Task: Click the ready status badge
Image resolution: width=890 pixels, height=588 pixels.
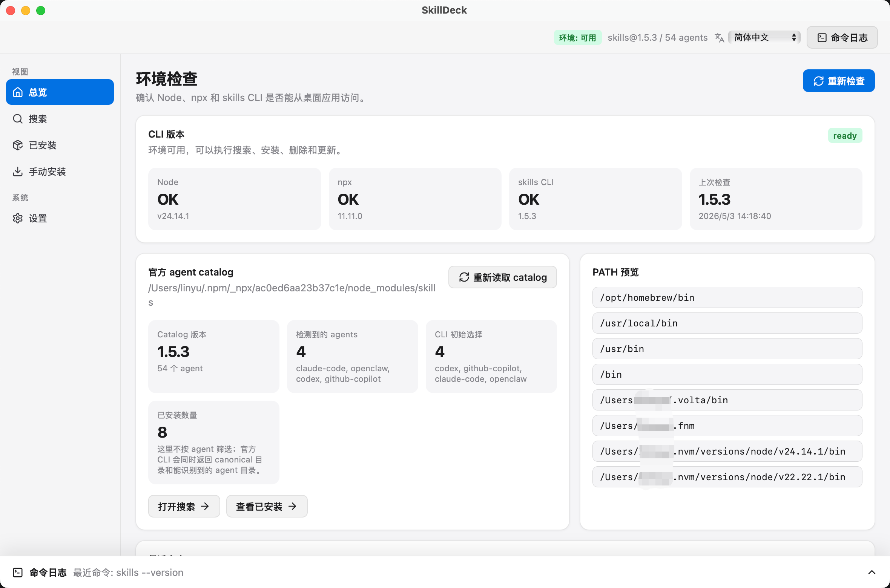Action: point(845,136)
